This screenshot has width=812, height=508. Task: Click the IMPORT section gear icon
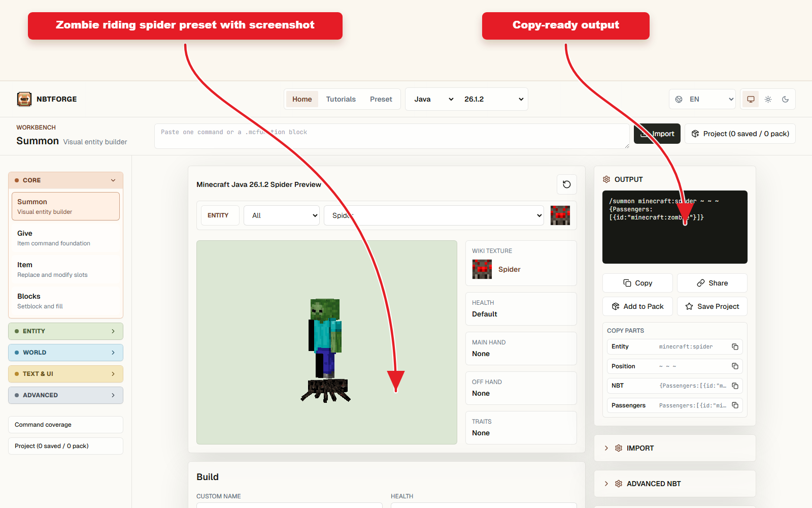pos(619,448)
